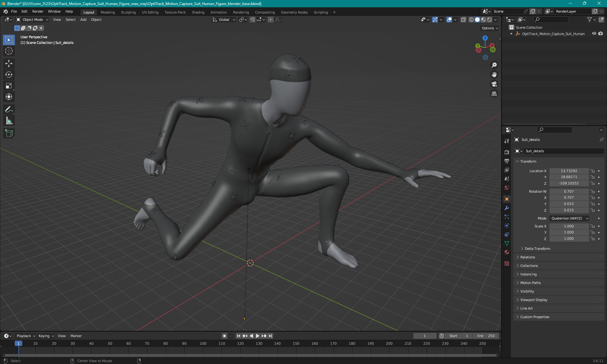Open the World properties tab

click(507, 188)
